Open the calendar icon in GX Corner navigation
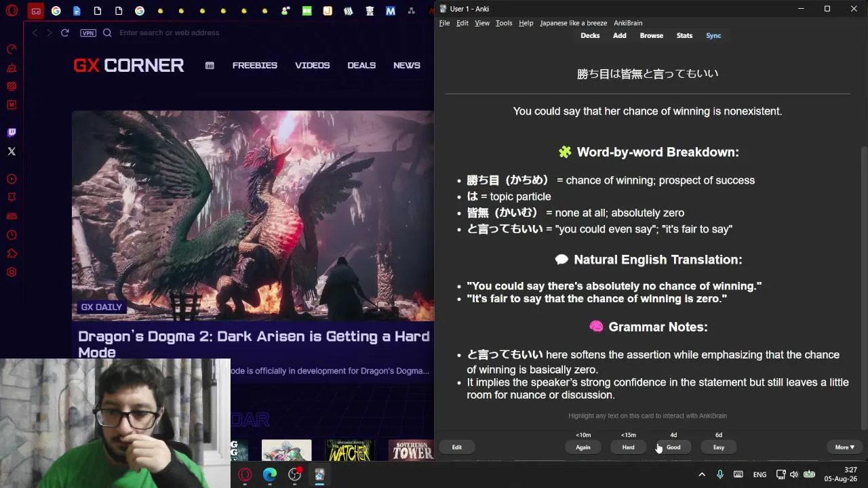868x488 pixels. pos(210,66)
